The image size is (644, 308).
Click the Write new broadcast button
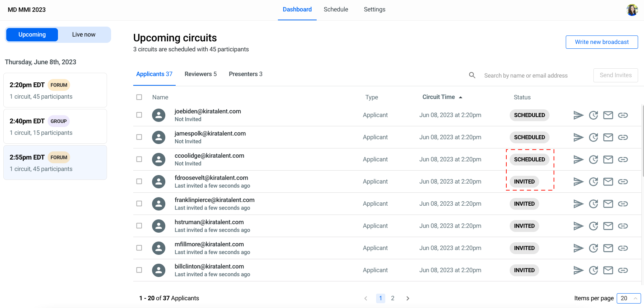602,42
